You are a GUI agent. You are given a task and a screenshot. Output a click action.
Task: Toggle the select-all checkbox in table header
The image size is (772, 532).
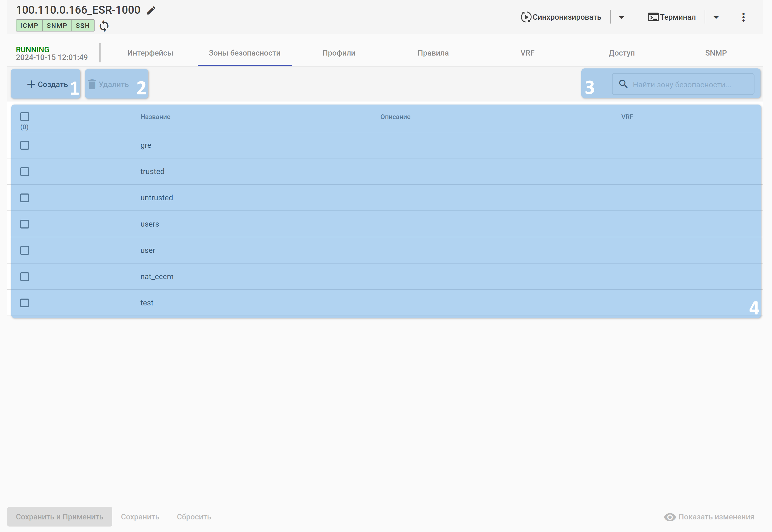click(x=25, y=117)
